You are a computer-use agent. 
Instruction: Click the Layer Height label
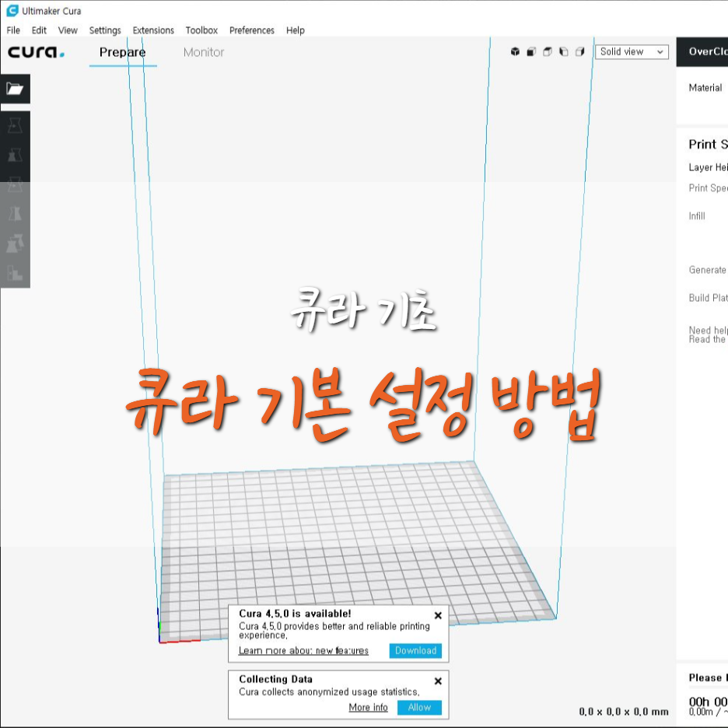pyautogui.click(x=708, y=167)
